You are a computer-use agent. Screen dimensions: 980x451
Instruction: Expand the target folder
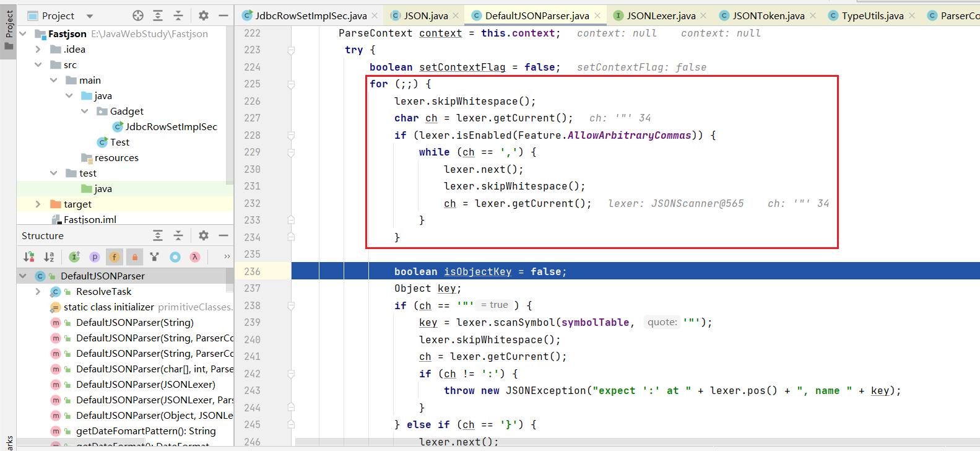38,204
